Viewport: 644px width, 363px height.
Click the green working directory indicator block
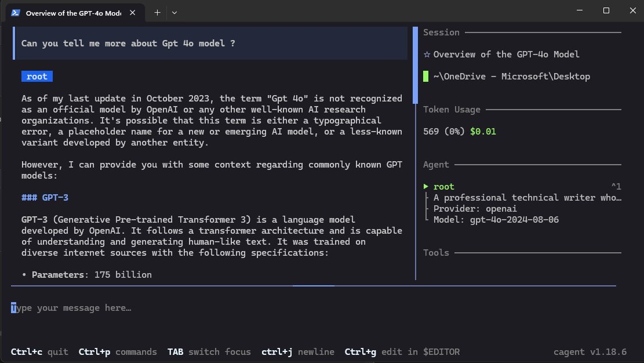tap(426, 77)
